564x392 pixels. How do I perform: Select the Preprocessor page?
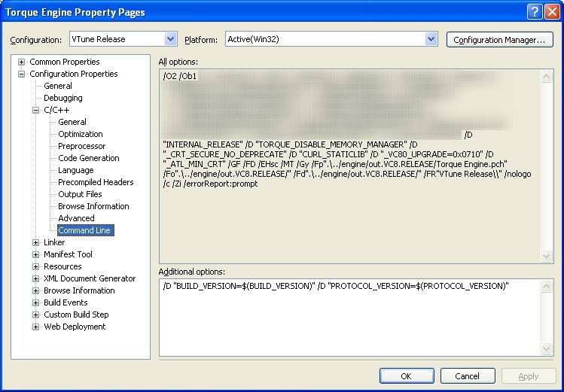pyautogui.click(x=81, y=146)
